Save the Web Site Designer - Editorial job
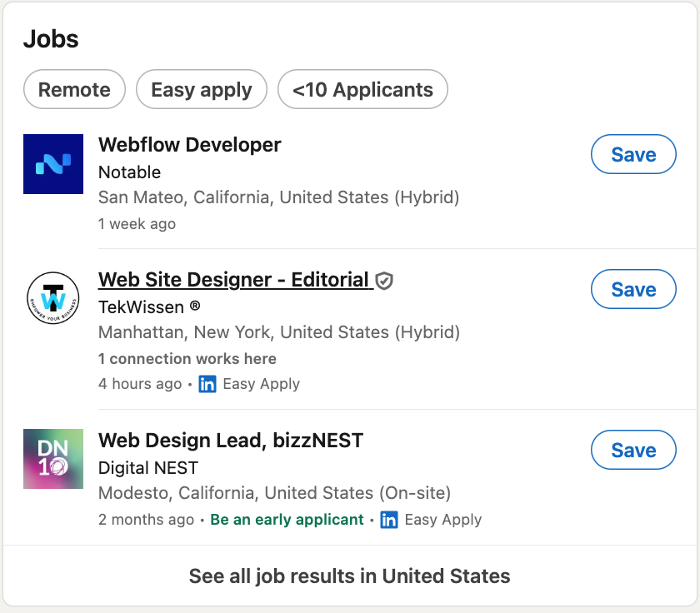The width and height of the screenshot is (700, 613). pyautogui.click(x=633, y=289)
